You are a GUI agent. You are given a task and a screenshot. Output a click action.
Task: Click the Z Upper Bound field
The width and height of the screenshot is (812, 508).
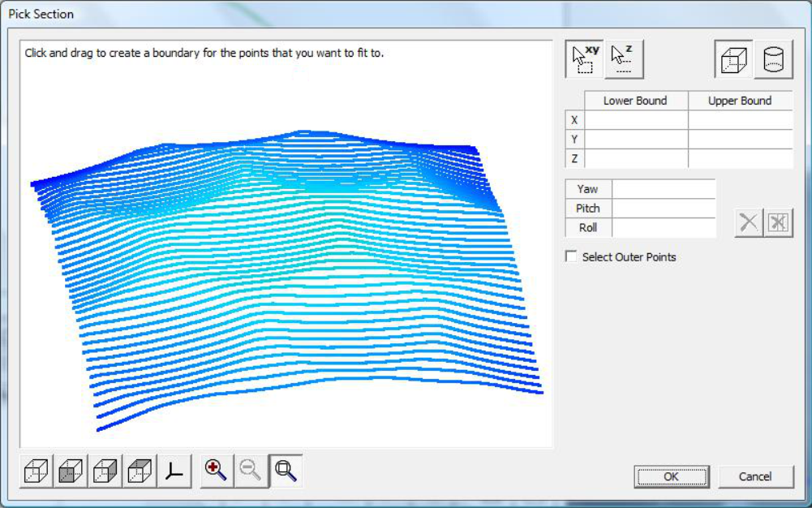click(740, 158)
